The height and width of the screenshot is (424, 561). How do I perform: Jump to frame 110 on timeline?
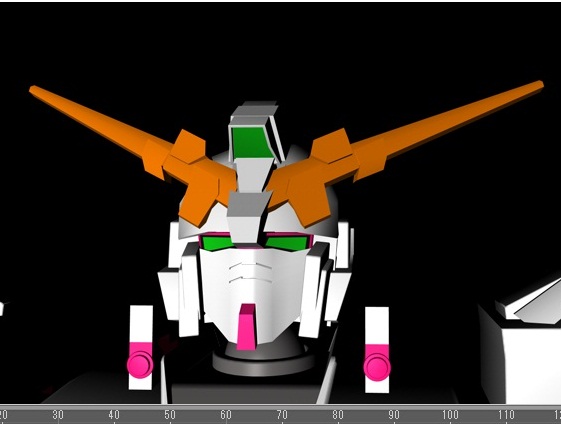[506, 415]
